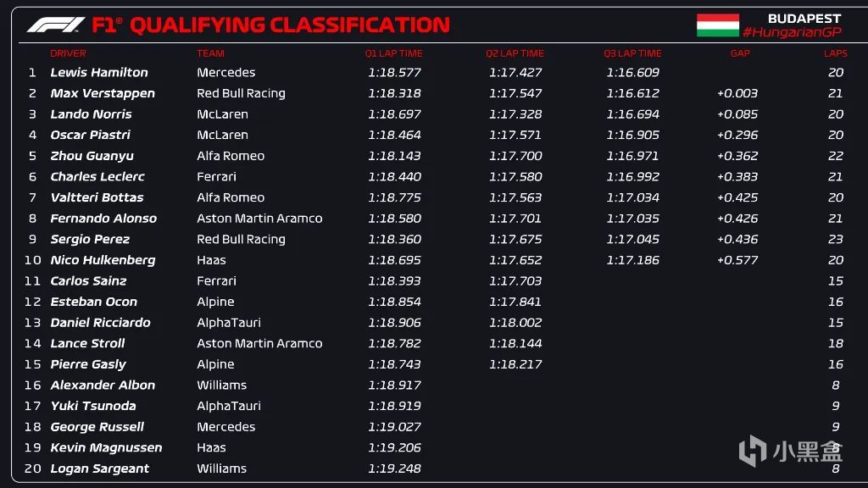Select the Lewis Hamilton driver row
868x488 pixels.
(99, 73)
